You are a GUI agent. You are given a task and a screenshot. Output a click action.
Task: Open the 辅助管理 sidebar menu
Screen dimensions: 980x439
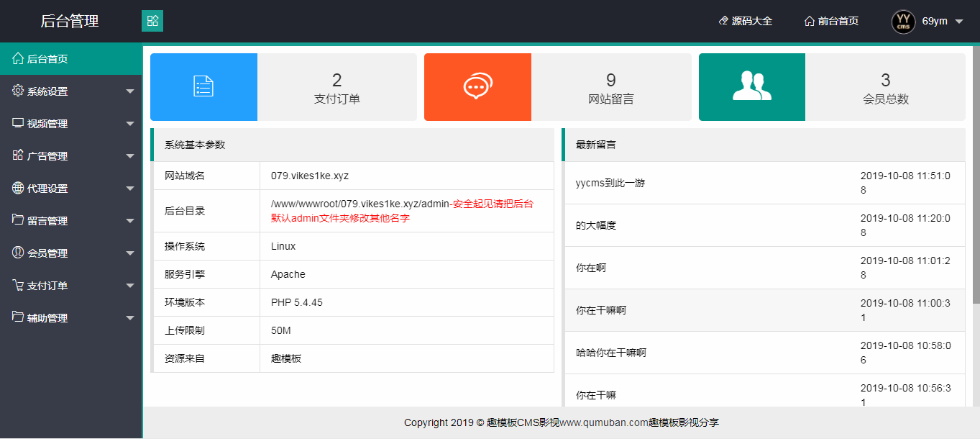point(47,318)
